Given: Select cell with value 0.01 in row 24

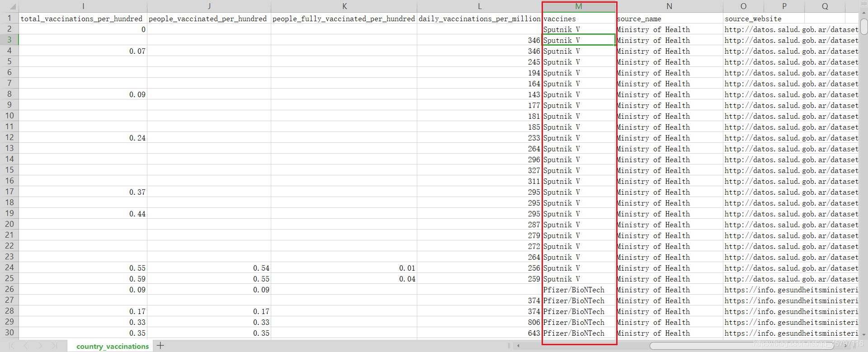Looking at the screenshot, I should [344, 268].
